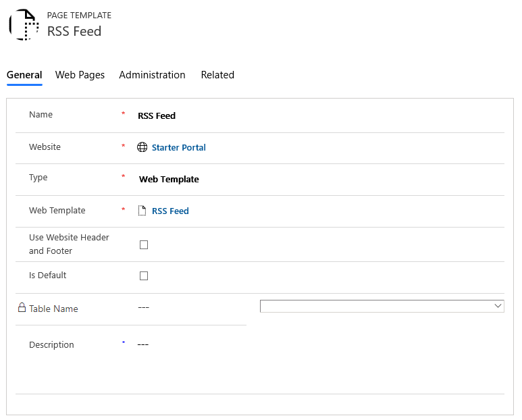The height and width of the screenshot is (420, 522).
Task: Toggle the Is Default checkbox
Action: pyautogui.click(x=144, y=276)
